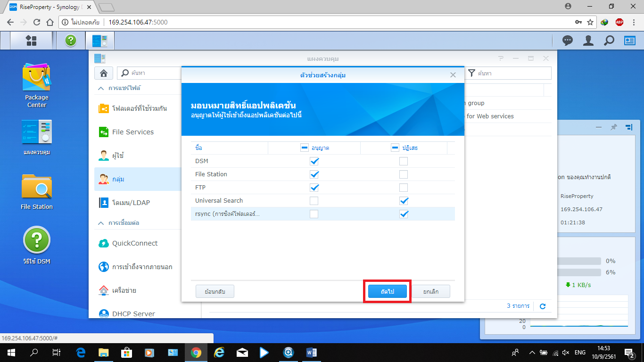Screen dimensions: 644x362
Task: Select QuickConnect in the sidebar
Action: (x=134, y=243)
